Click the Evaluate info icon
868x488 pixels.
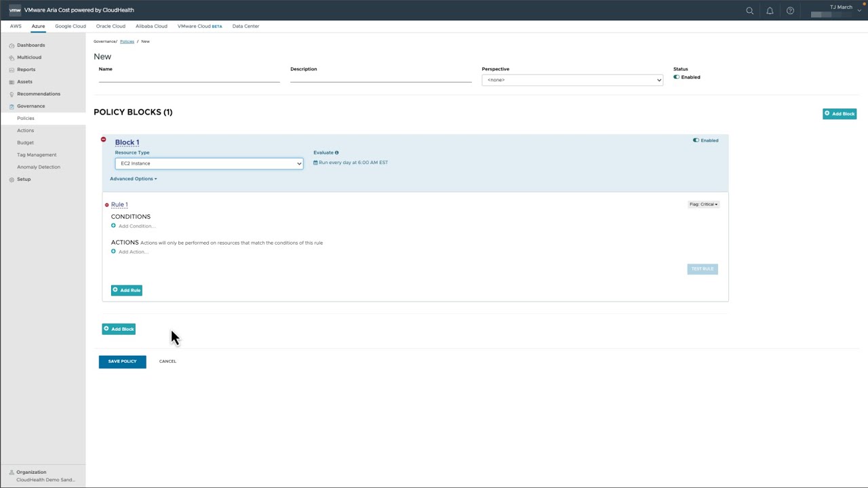(x=336, y=152)
